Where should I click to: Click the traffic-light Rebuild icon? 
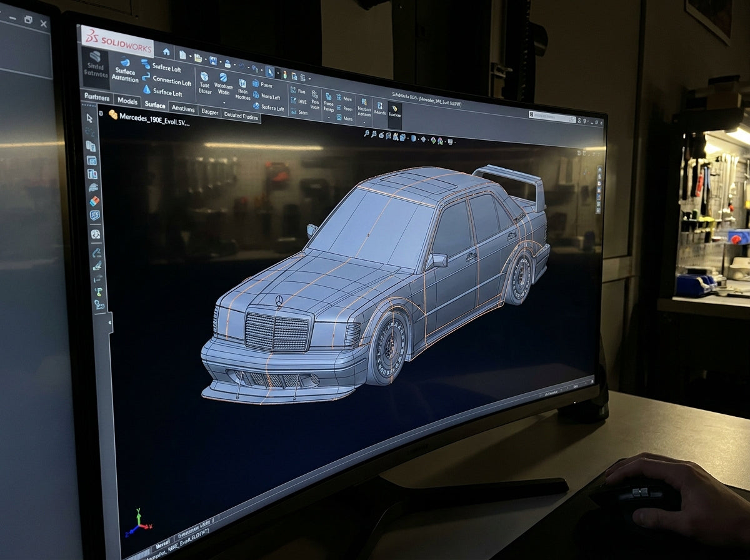click(285, 75)
